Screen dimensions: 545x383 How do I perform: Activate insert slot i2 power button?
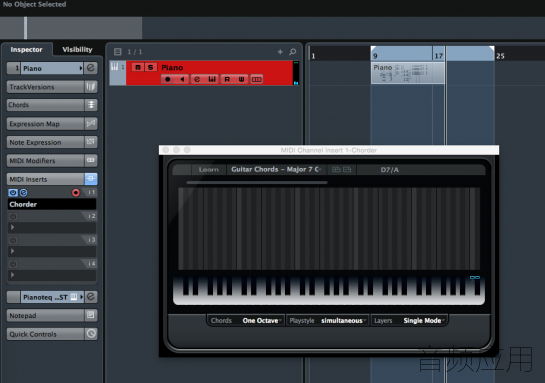pyautogui.click(x=13, y=216)
